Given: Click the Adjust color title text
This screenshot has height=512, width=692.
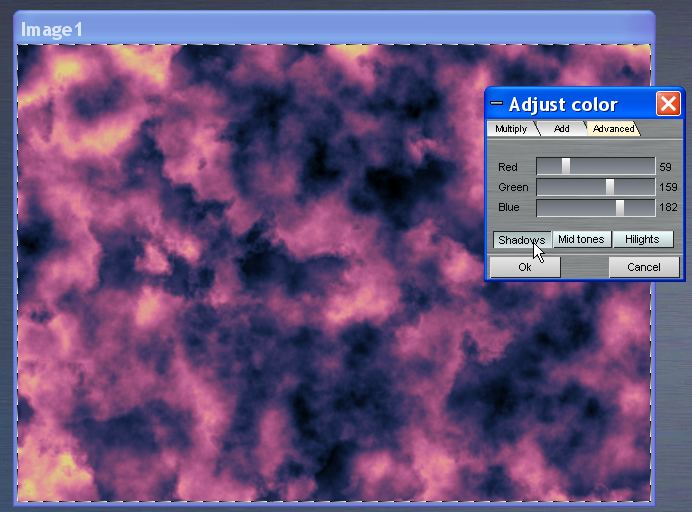Looking at the screenshot, I should click(563, 104).
